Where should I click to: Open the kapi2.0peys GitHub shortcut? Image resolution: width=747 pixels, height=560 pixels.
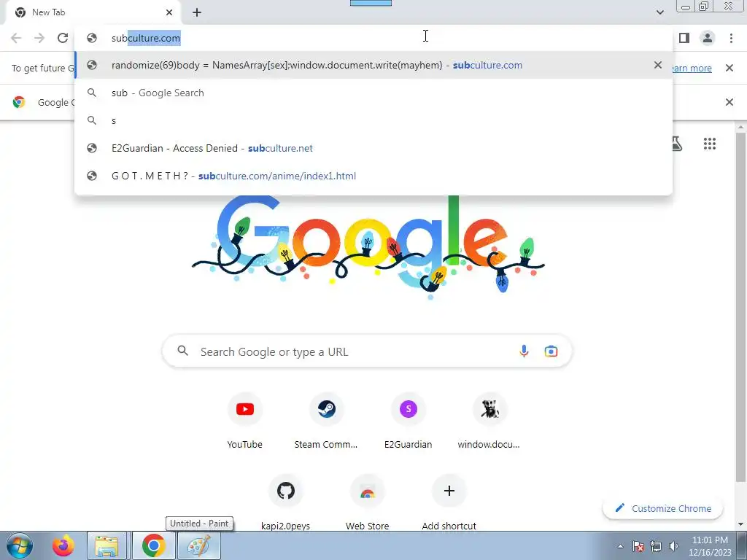[286, 503]
